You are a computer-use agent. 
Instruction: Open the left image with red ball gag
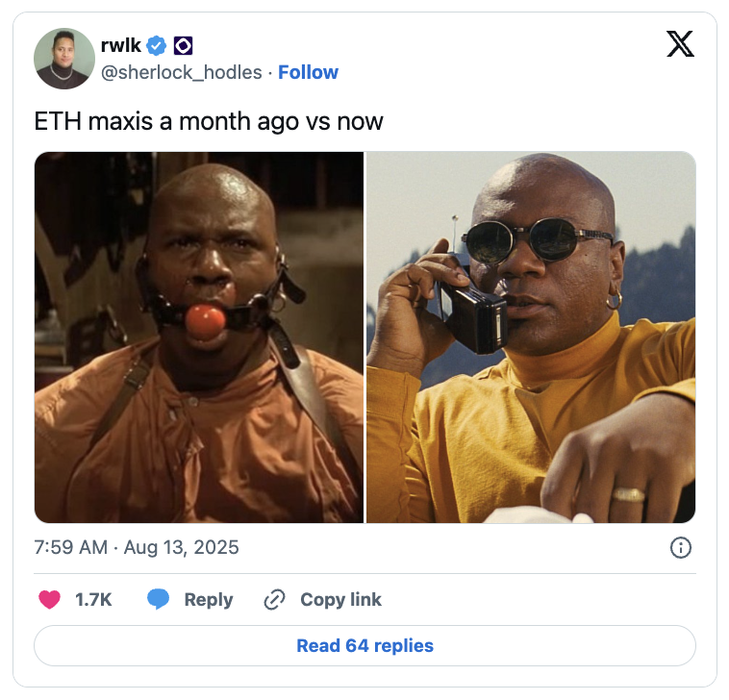(x=199, y=337)
